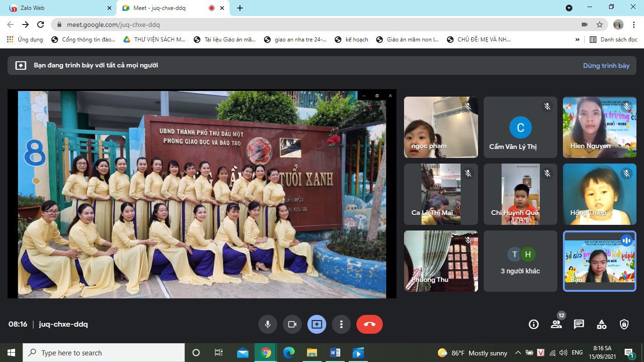Open the volume speaker icon
Viewport: 644px width, 362px height.
(x=563, y=353)
